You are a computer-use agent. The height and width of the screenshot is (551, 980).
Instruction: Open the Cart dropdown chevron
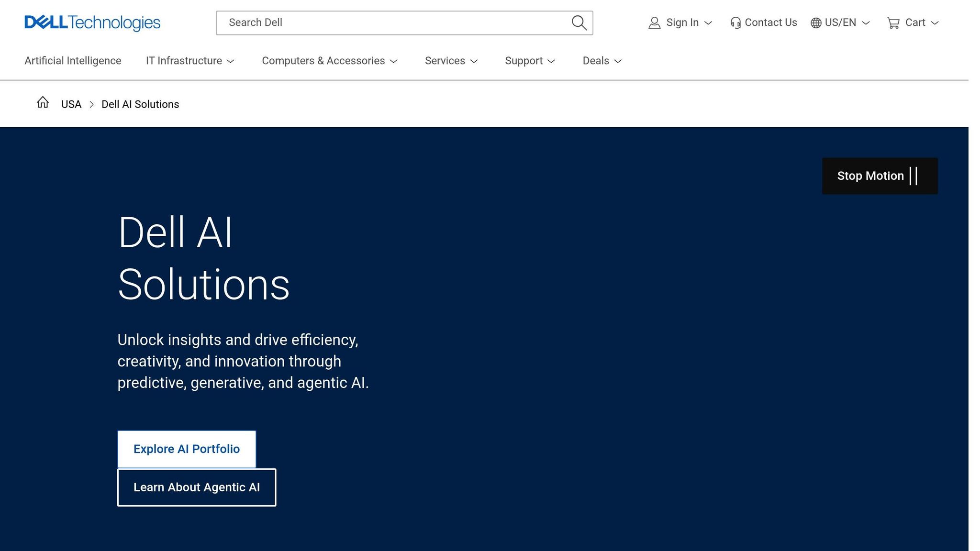[935, 23]
